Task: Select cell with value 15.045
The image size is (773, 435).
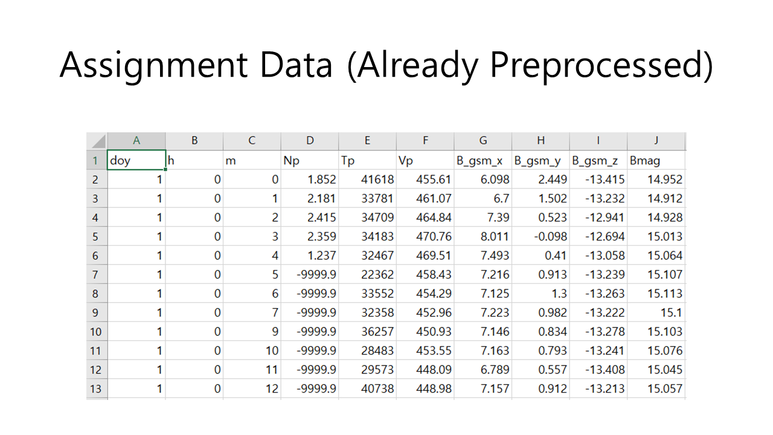Action: [x=656, y=370]
